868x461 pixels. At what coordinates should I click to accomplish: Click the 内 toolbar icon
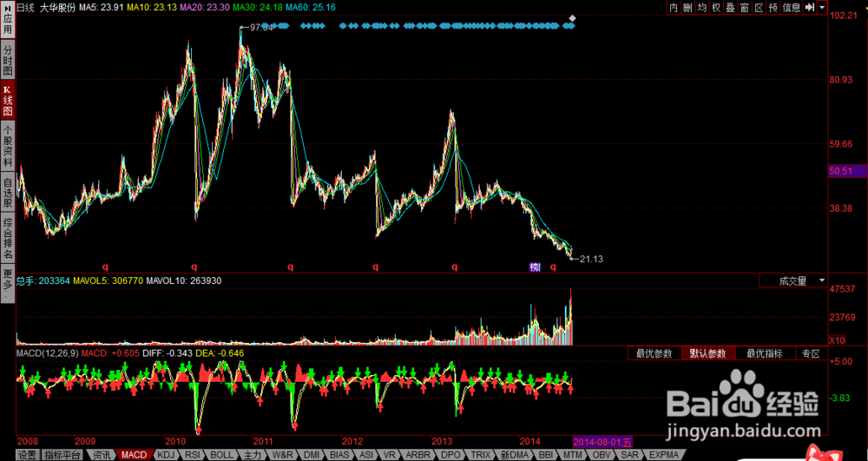point(674,7)
